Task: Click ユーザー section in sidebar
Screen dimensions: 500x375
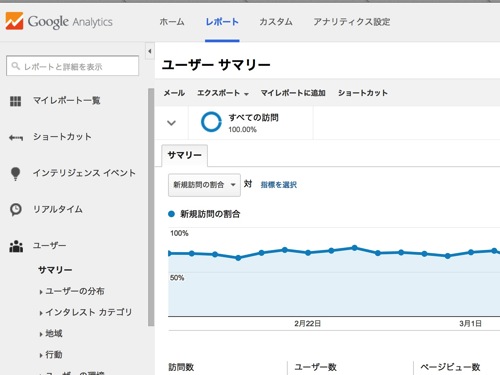Action: click(x=49, y=246)
